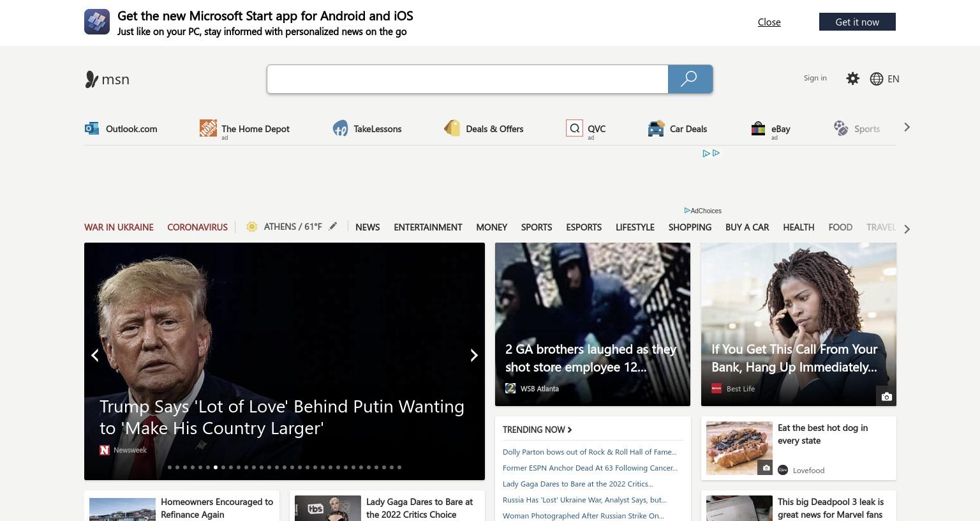Open BUY A CAR tab
980x521 pixels.
click(747, 227)
